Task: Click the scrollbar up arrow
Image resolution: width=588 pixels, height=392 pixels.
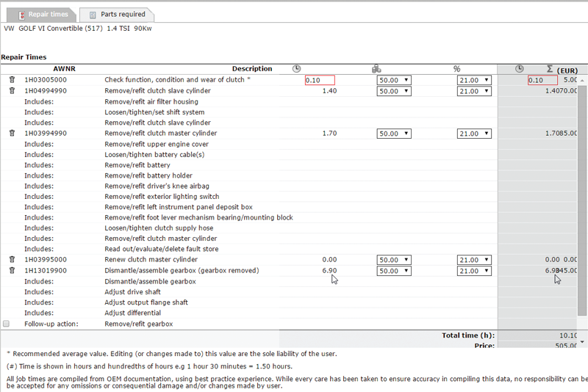Action: click(582, 80)
